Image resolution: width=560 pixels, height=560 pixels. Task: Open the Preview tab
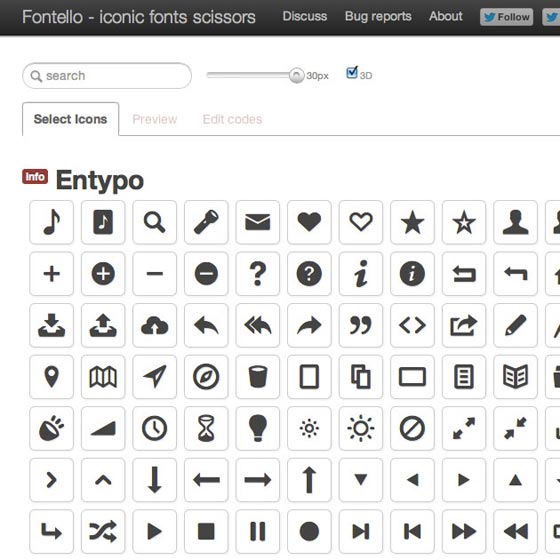[155, 119]
